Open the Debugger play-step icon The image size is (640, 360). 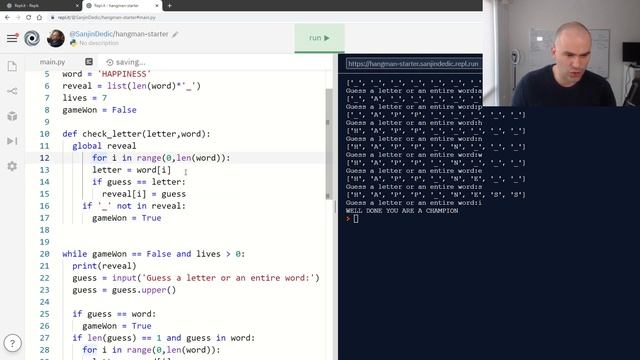[x=12, y=141]
